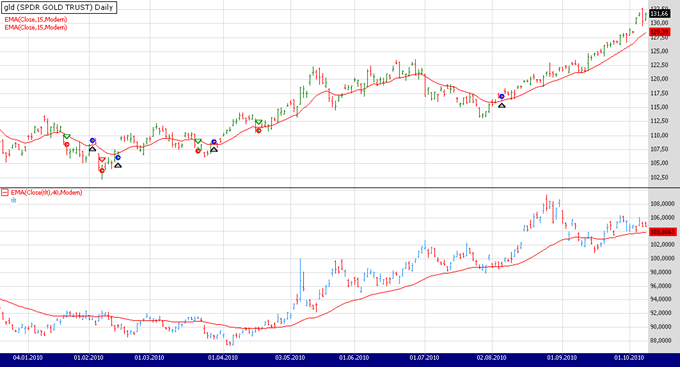Click the 01.03.2010 date label
This screenshot has height=367, width=680.
coord(149,357)
